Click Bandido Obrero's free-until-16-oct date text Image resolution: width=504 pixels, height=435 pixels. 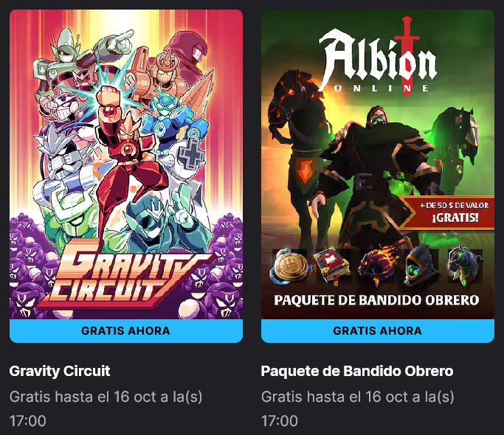[357, 408]
